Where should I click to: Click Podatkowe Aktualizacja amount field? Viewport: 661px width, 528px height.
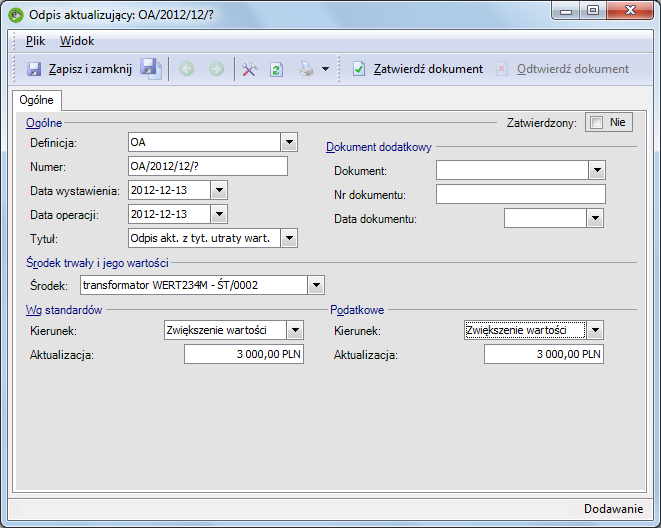544,354
